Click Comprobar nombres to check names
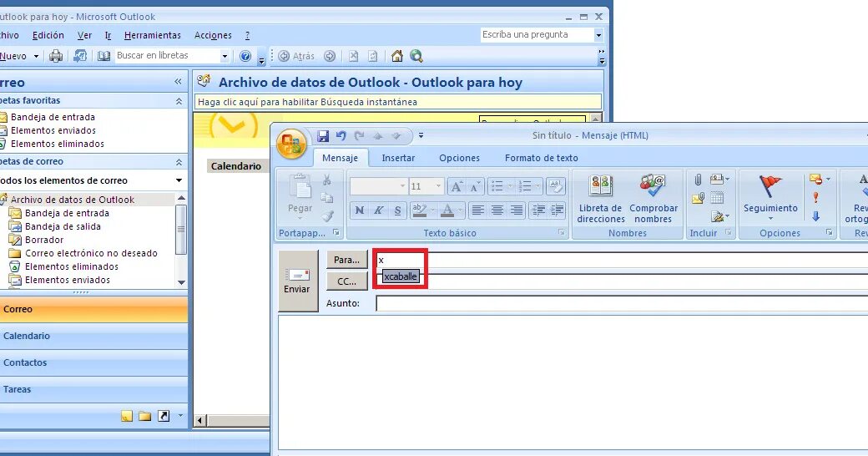 click(x=654, y=199)
